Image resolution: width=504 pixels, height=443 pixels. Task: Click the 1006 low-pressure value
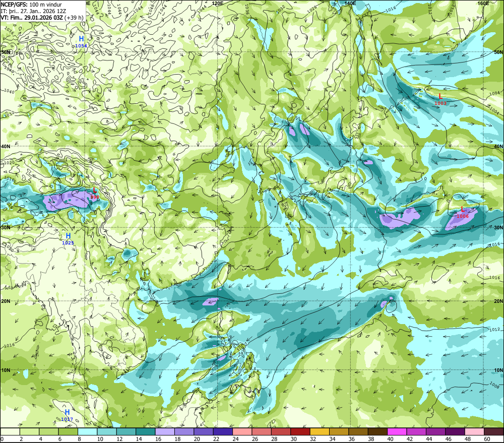coord(463,216)
